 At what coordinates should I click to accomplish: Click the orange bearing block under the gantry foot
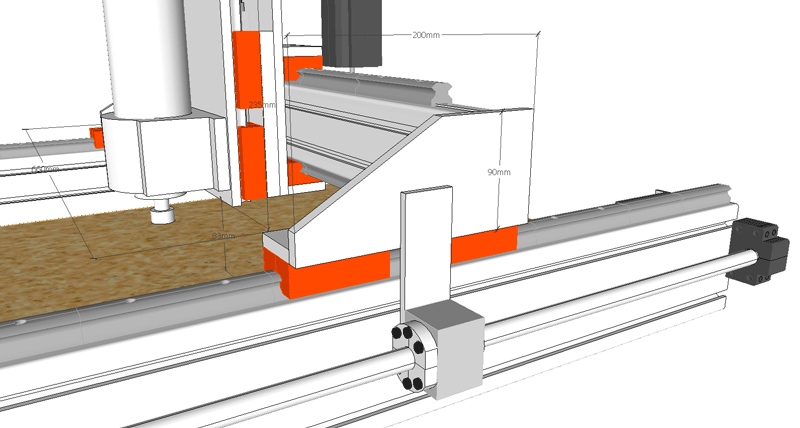330,274
